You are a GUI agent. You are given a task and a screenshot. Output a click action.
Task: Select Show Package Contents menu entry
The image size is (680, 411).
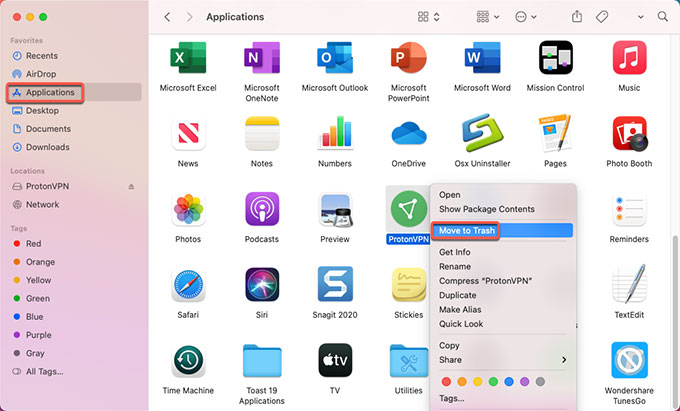click(486, 209)
